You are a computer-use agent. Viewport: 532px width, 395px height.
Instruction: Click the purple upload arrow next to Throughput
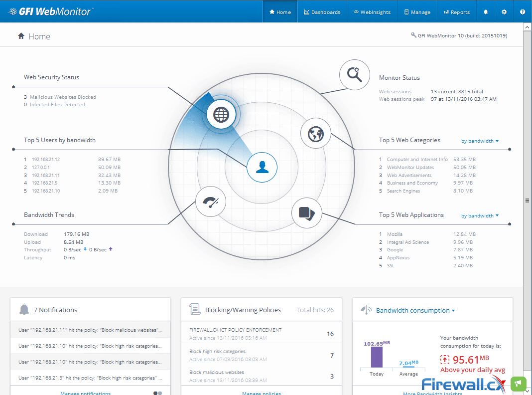(x=110, y=249)
